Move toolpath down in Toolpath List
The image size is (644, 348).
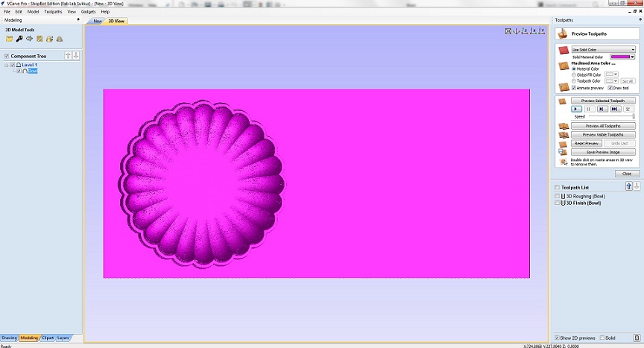tap(637, 186)
